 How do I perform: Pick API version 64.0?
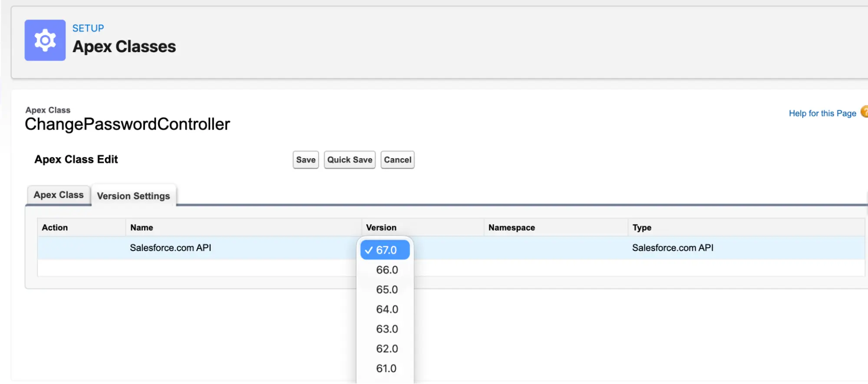[387, 309]
